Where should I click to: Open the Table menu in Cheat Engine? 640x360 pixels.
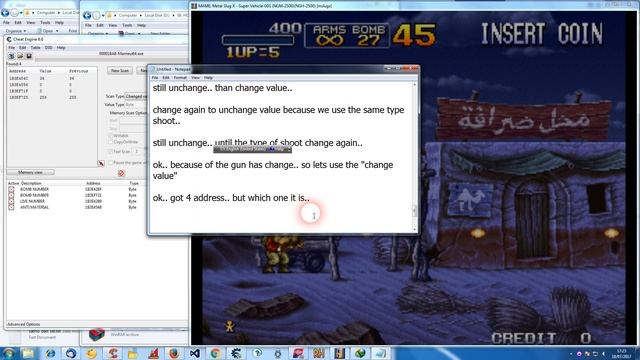tap(36, 48)
